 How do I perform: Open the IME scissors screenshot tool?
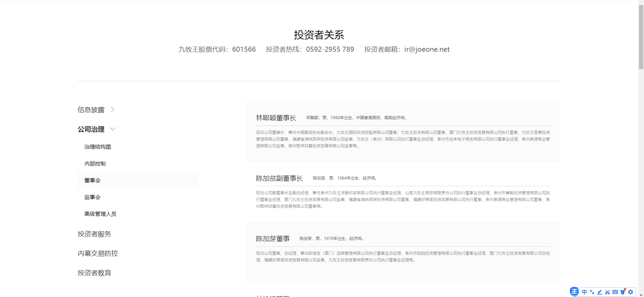point(607,292)
